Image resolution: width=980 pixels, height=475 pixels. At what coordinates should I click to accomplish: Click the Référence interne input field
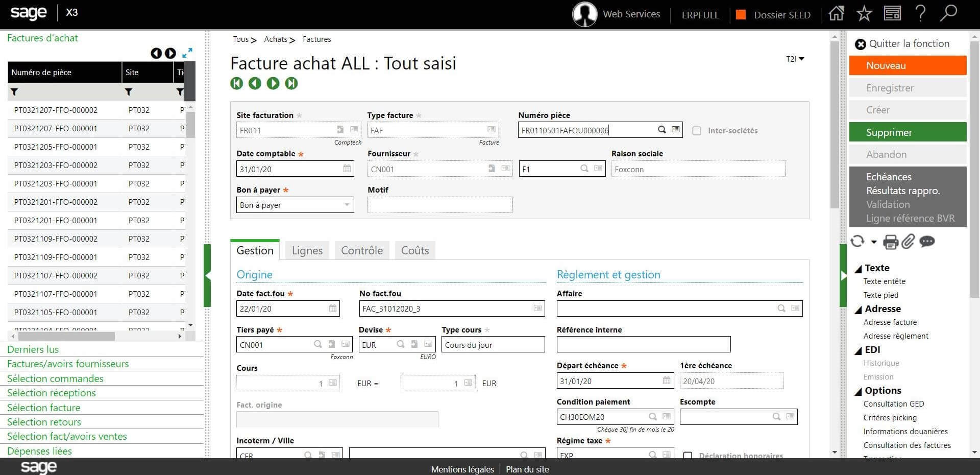coord(643,344)
